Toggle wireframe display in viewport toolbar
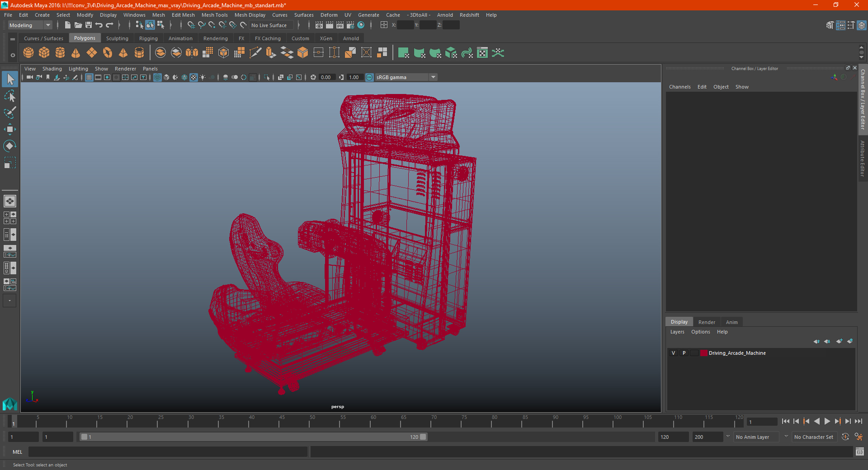The height and width of the screenshot is (470, 868). [157, 77]
